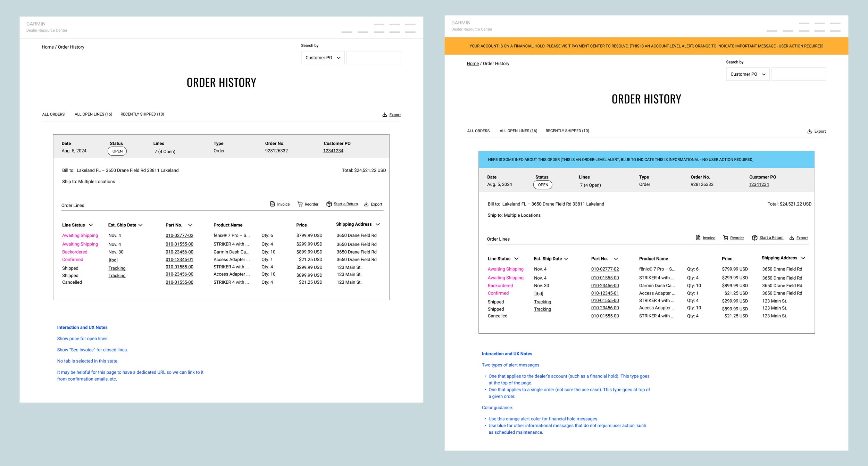The height and width of the screenshot is (466, 868).
Task: Click the orange financial hold alert banner
Action: pos(646,46)
